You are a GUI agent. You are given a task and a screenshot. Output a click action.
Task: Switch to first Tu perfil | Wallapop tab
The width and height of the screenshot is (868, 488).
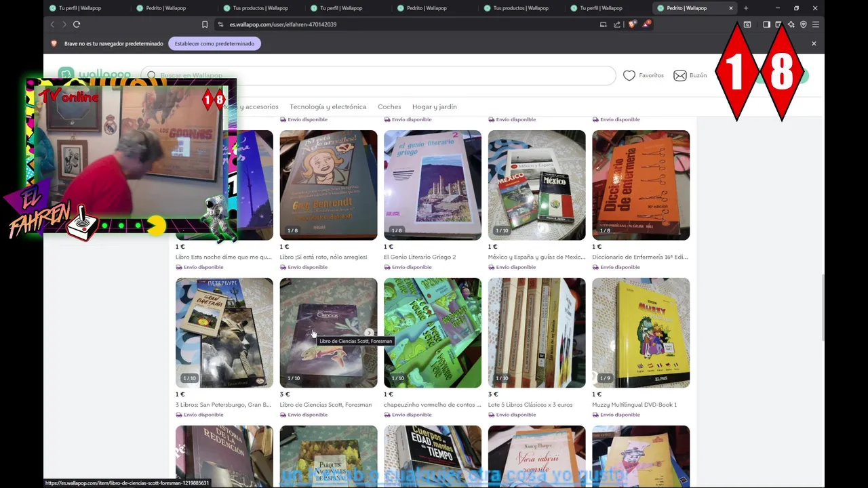point(87,8)
